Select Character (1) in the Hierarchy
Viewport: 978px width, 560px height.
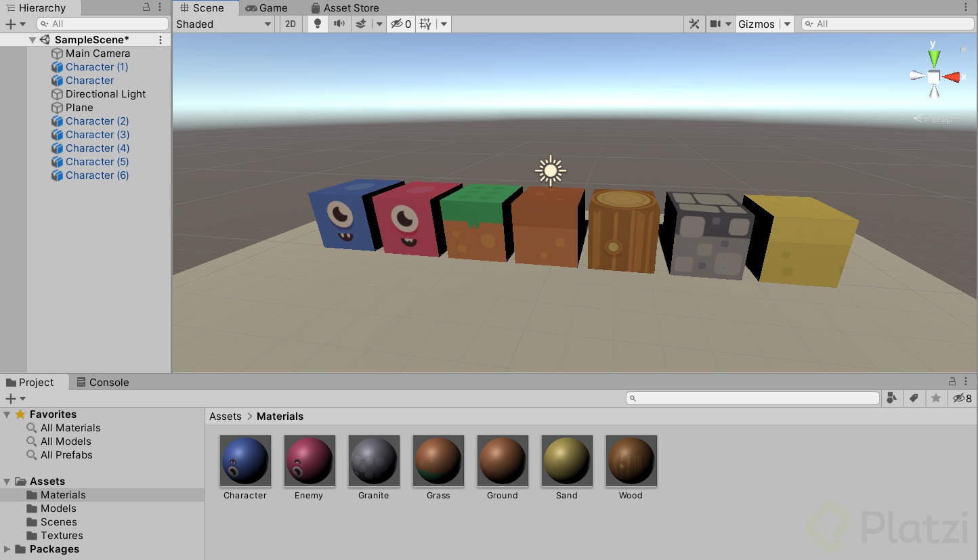click(97, 67)
